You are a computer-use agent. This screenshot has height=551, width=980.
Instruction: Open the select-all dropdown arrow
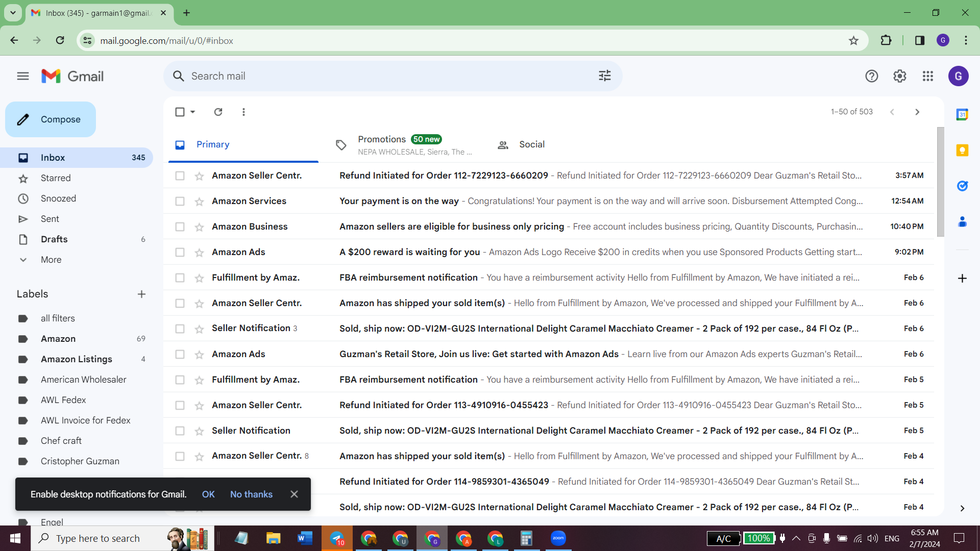193,112
